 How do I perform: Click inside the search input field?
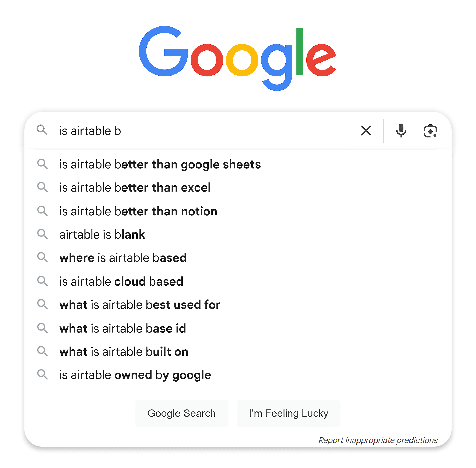point(172,131)
